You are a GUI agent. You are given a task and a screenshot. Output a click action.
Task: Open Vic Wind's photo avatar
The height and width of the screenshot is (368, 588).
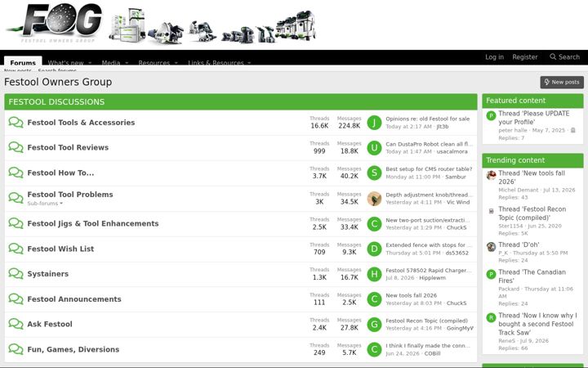click(374, 198)
